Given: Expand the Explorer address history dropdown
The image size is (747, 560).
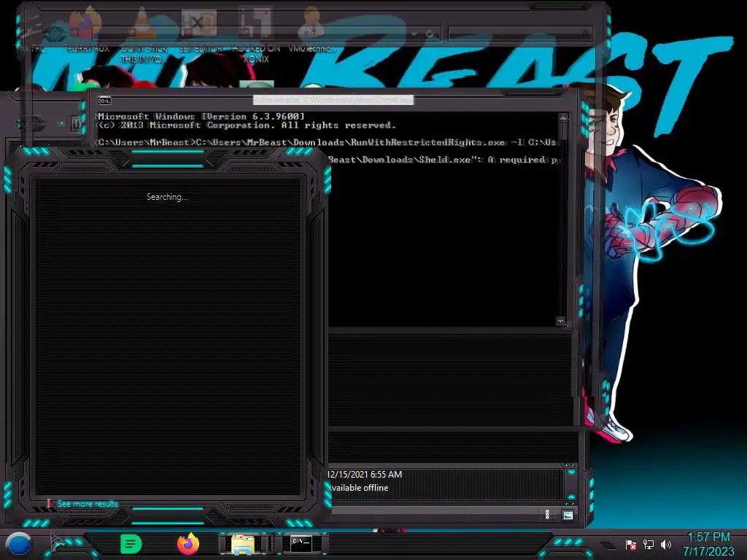Looking at the screenshot, I should point(414,34).
